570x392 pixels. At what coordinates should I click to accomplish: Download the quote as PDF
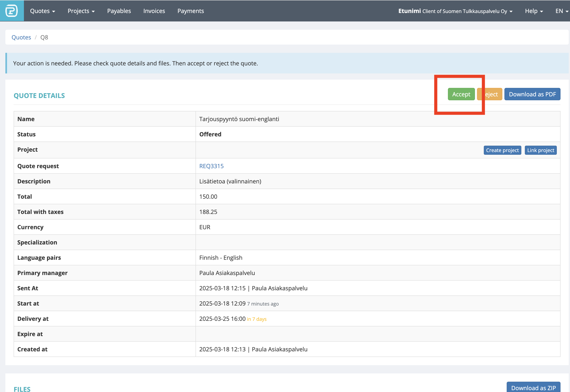[x=532, y=94]
